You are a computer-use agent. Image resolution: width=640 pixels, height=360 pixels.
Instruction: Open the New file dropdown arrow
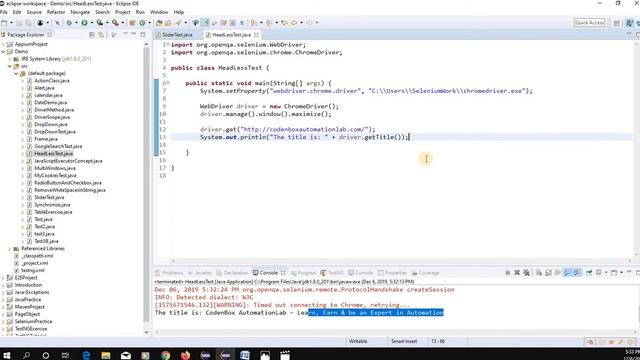(x=11, y=23)
